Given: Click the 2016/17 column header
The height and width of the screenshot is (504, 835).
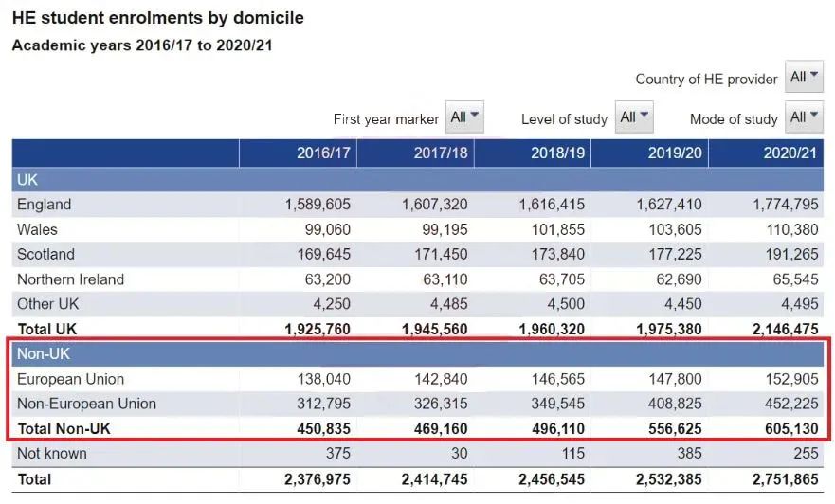Looking at the screenshot, I should (x=322, y=153).
